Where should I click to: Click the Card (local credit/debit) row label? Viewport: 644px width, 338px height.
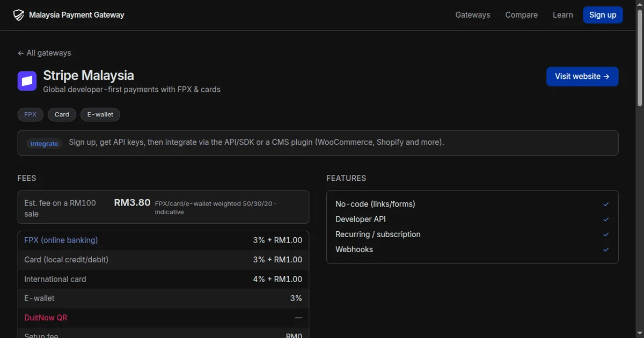67,260
